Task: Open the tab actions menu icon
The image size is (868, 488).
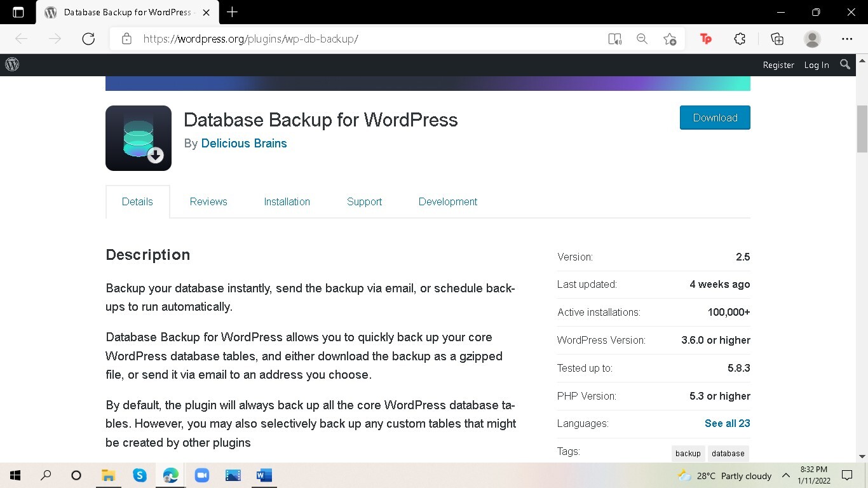Action: (x=18, y=12)
